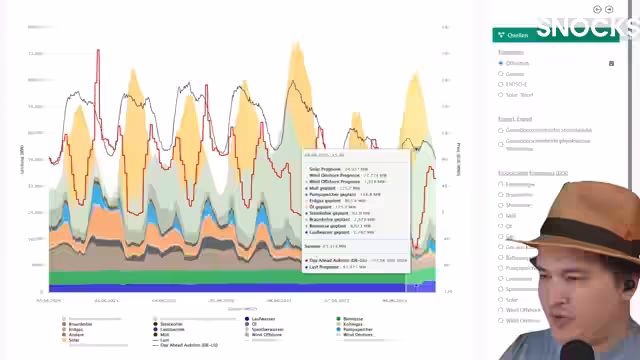The image size is (640, 360).
Task: Toggle Kohlegas series in the chart legend
Action: pos(349,324)
